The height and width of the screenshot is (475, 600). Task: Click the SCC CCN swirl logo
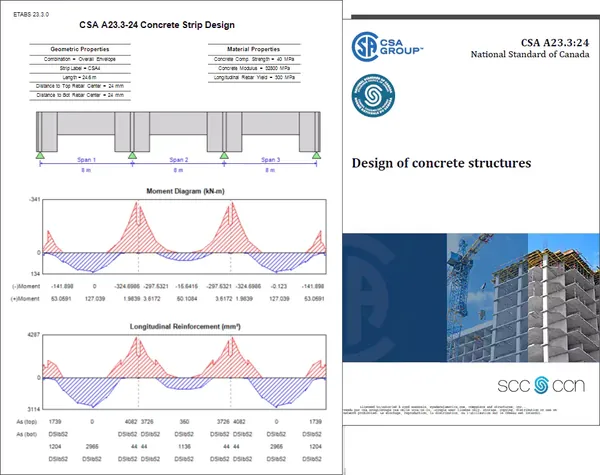(541, 385)
